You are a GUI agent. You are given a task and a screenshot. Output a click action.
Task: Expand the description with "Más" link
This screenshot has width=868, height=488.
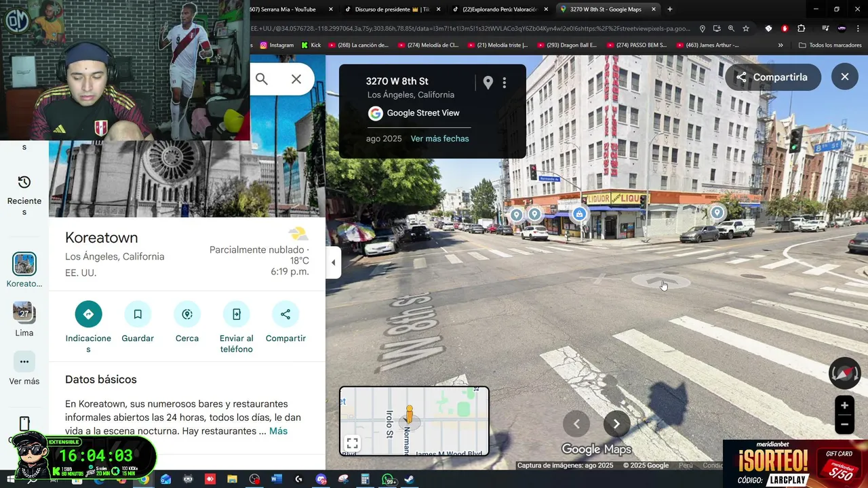pyautogui.click(x=278, y=431)
